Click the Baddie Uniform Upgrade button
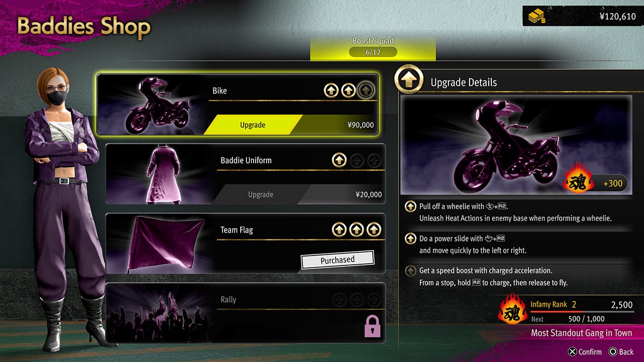The width and height of the screenshot is (644, 362). (x=261, y=194)
